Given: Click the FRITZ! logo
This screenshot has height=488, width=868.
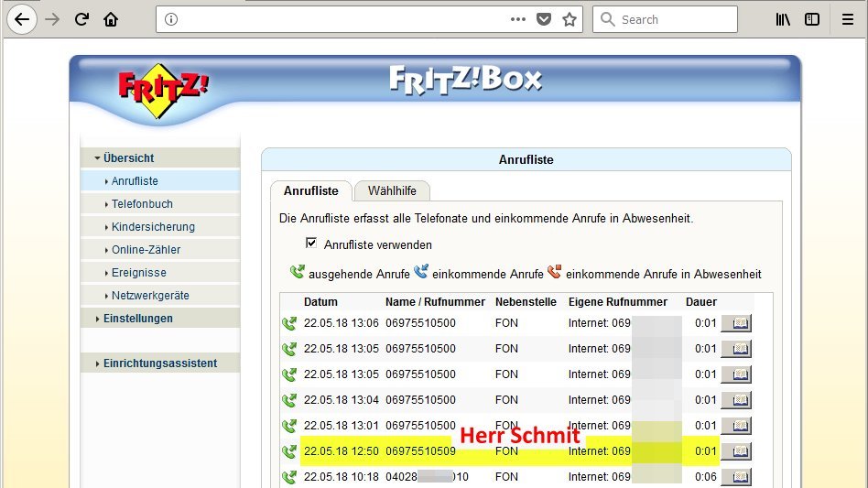Looking at the screenshot, I should (x=163, y=91).
